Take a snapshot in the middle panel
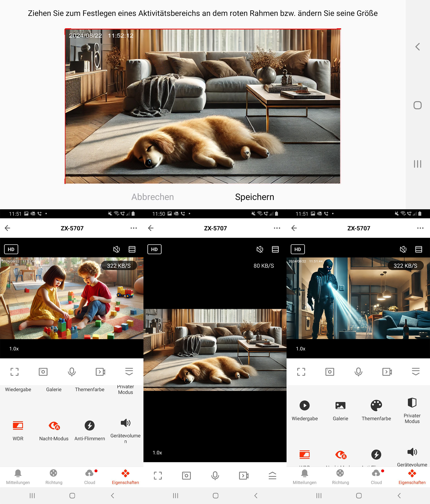The height and width of the screenshot is (504, 430). [x=186, y=476]
